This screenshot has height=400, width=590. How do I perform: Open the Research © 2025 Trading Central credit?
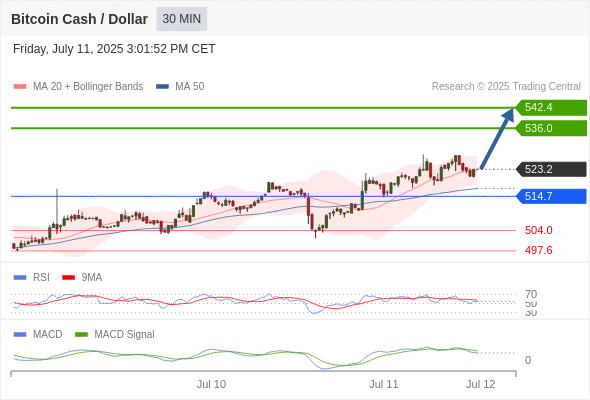[x=506, y=87]
